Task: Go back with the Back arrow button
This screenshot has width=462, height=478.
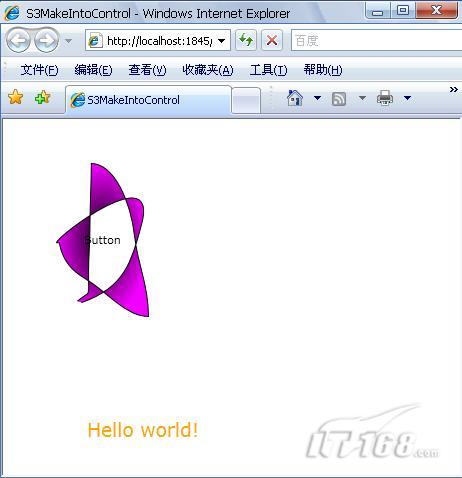Action: (x=19, y=40)
